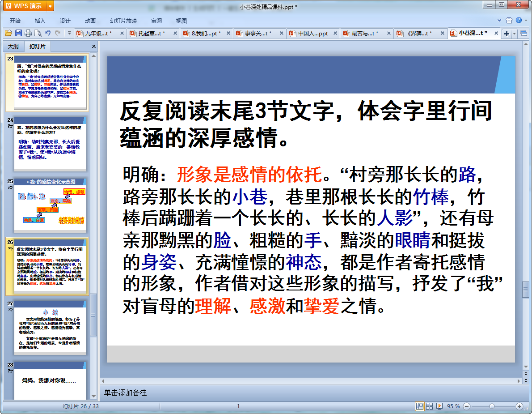Viewport: 532px width, 414px height.
Task: Open the 动画 menu tab
Action: pos(90,21)
